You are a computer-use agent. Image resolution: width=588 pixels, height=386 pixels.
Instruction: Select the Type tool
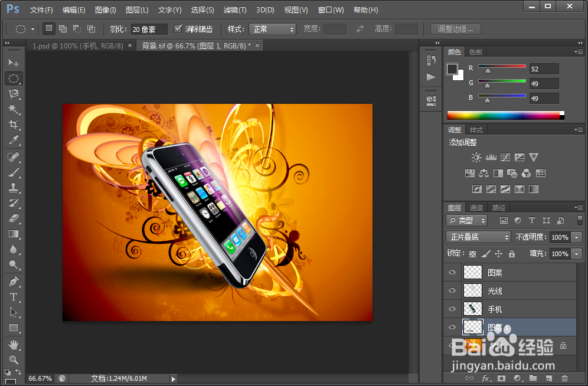tap(14, 297)
